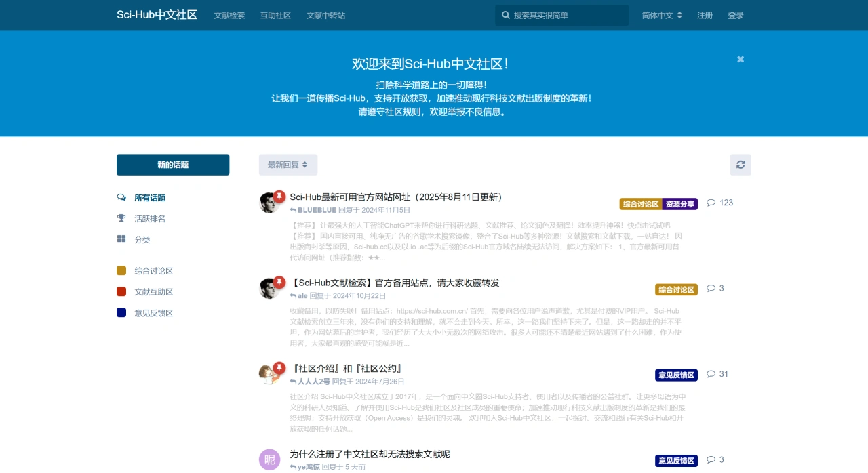
Task: Click the search magnifier icon in header
Action: pyautogui.click(x=506, y=15)
